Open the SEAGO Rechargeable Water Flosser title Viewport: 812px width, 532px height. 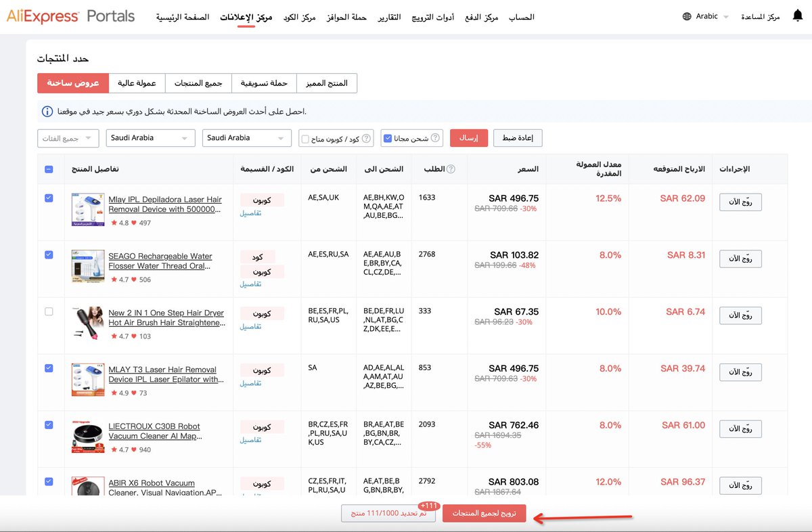(x=160, y=261)
